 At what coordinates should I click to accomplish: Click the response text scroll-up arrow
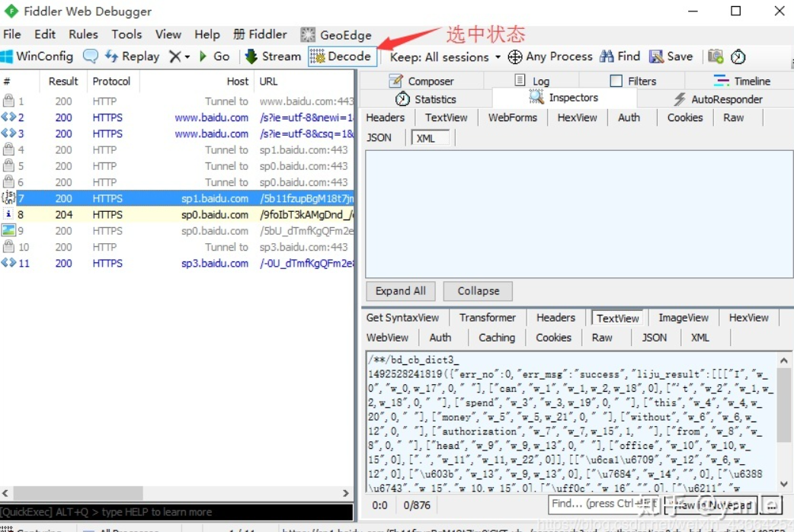click(784, 361)
